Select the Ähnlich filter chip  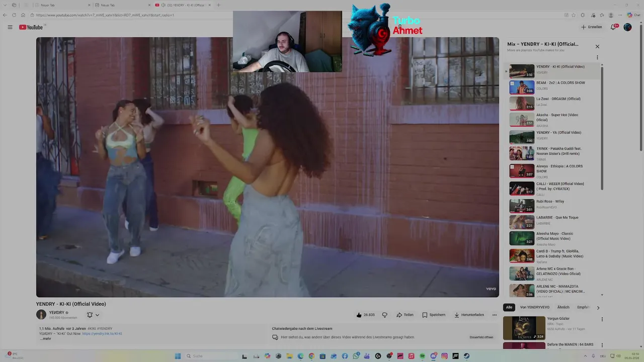click(563, 307)
